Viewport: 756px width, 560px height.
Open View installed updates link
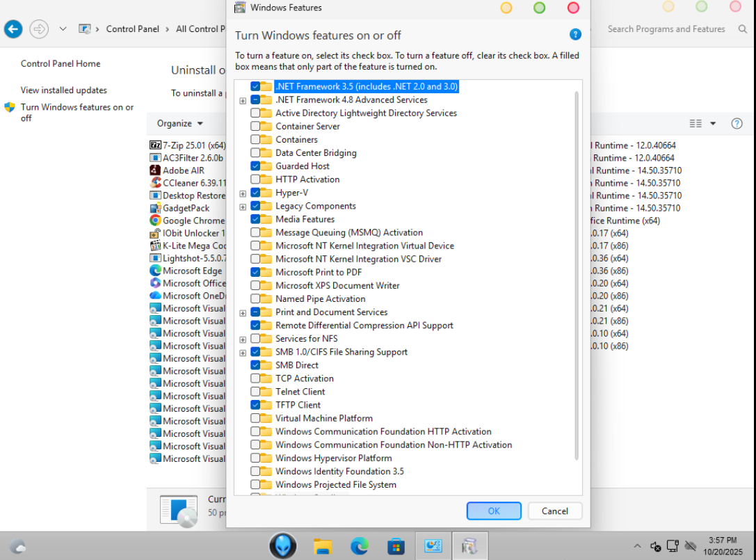[64, 90]
